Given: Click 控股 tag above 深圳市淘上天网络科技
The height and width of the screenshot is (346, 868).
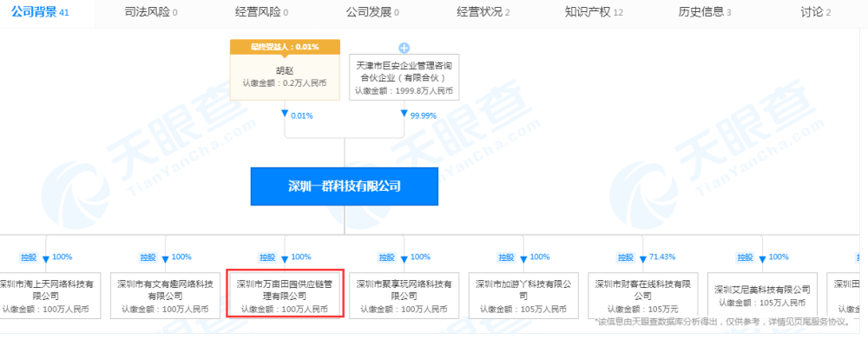Looking at the screenshot, I should (29, 258).
